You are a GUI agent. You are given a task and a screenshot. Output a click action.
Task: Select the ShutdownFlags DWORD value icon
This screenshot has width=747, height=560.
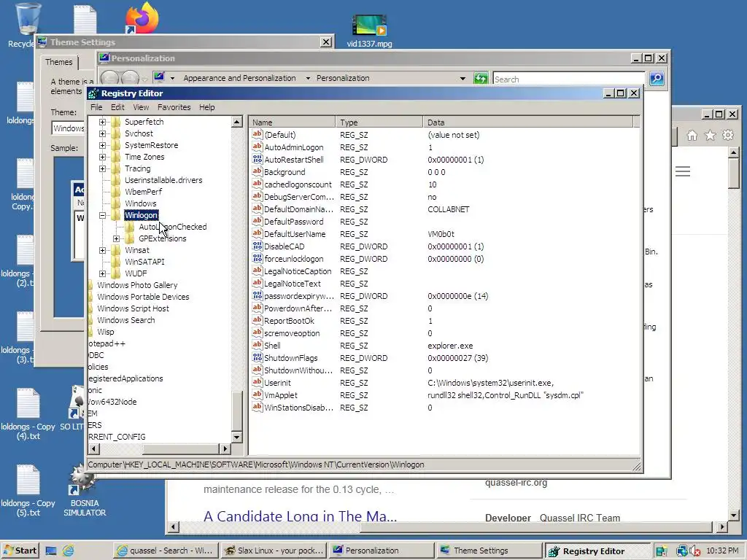pyautogui.click(x=258, y=357)
